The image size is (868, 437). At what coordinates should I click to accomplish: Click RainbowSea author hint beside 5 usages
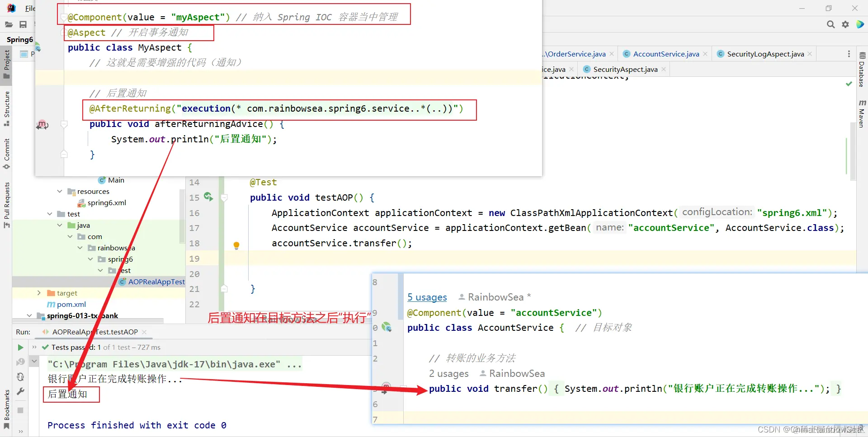495,297
